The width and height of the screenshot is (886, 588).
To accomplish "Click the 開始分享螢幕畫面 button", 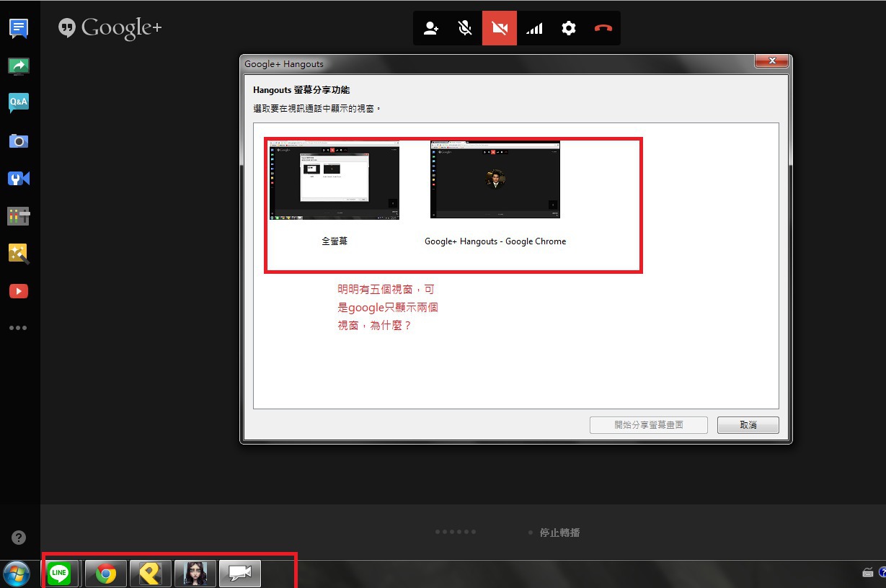I will pyautogui.click(x=649, y=425).
